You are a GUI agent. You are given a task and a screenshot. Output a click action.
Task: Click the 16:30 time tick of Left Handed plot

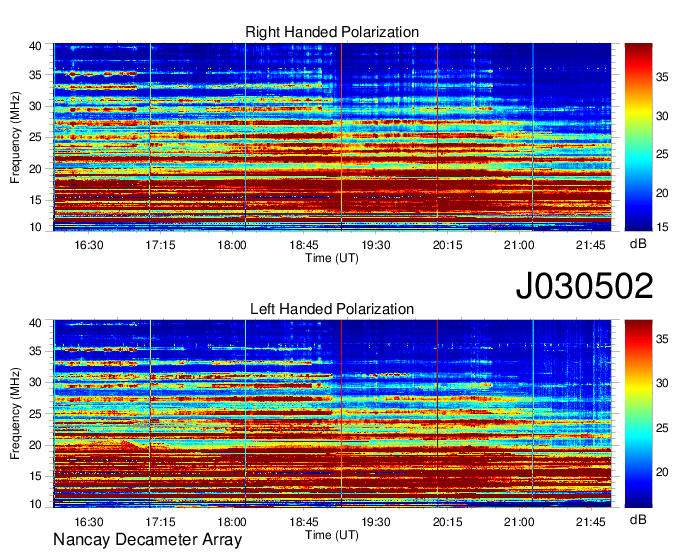tap(89, 522)
